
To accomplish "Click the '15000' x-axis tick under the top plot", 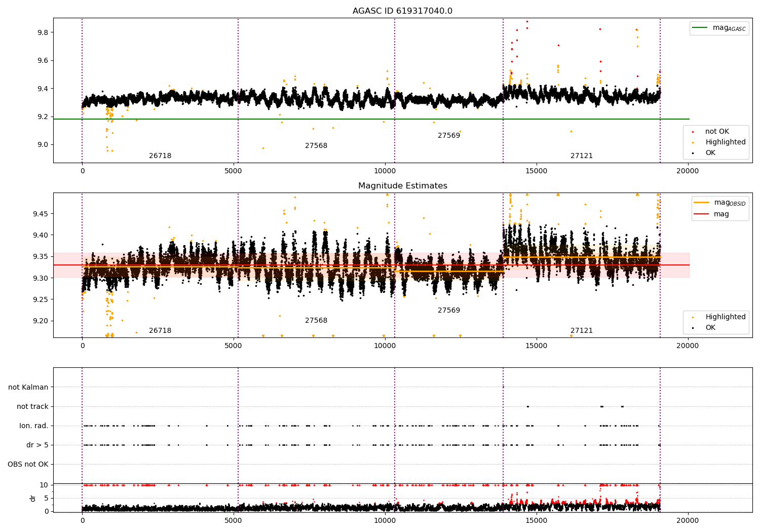I will (536, 171).
